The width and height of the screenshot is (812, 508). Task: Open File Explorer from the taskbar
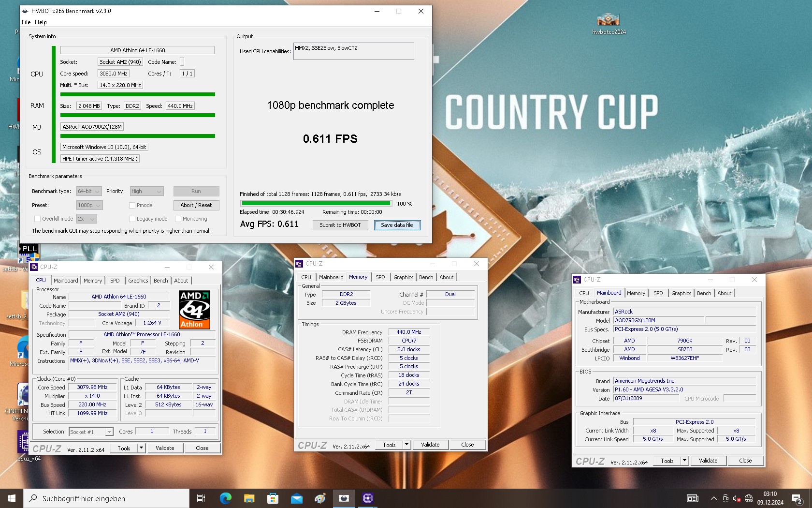click(x=249, y=498)
